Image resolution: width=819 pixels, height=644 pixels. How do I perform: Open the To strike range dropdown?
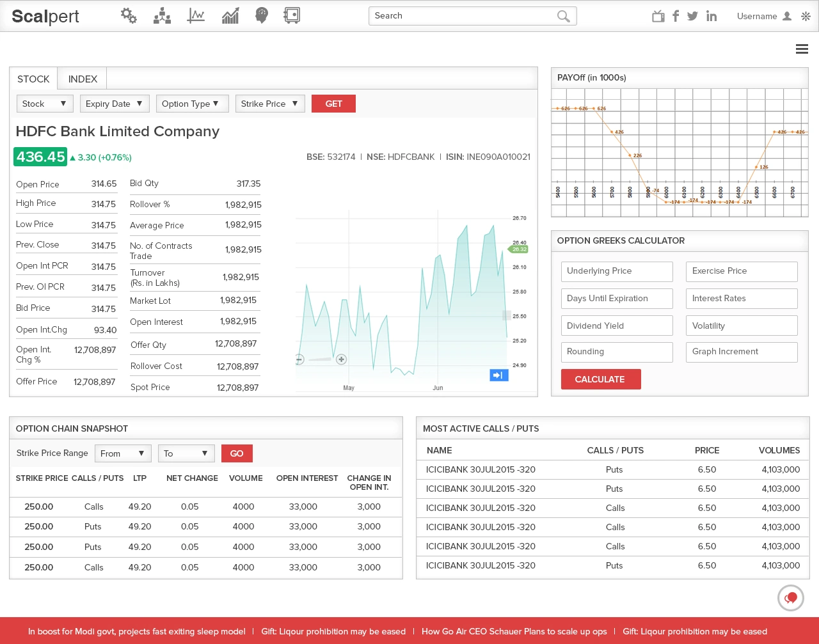point(186,453)
